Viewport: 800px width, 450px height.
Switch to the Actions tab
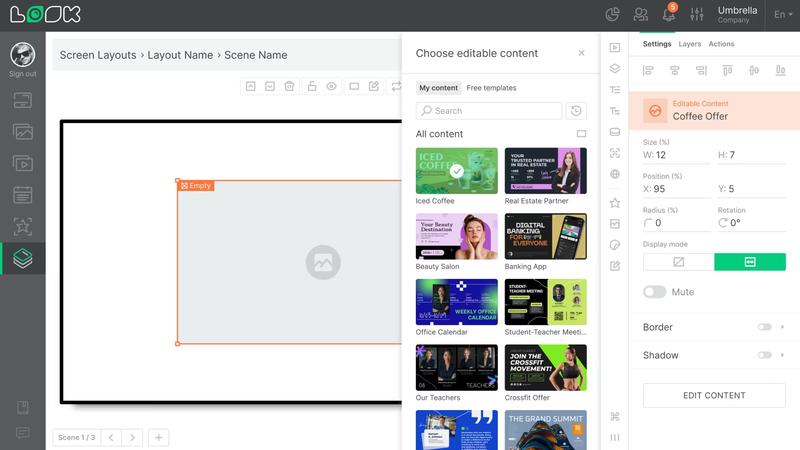(x=721, y=44)
